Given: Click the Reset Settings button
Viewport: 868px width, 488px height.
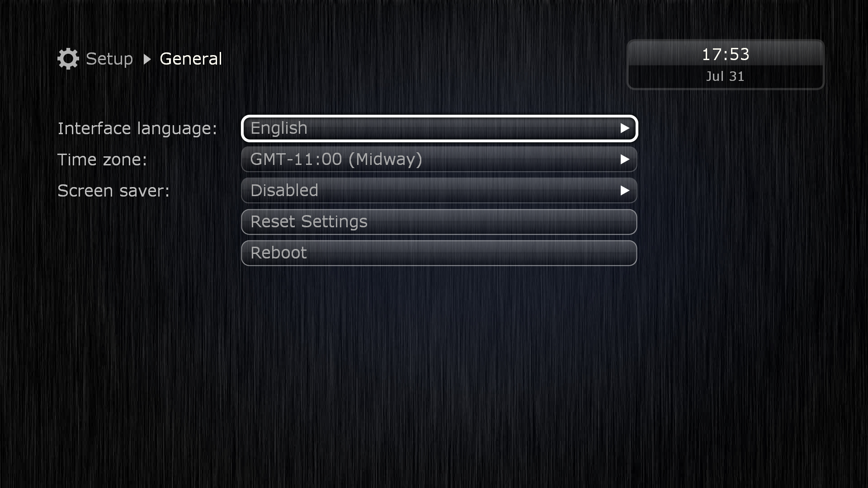Looking at the screenshot, I should 439,222.
